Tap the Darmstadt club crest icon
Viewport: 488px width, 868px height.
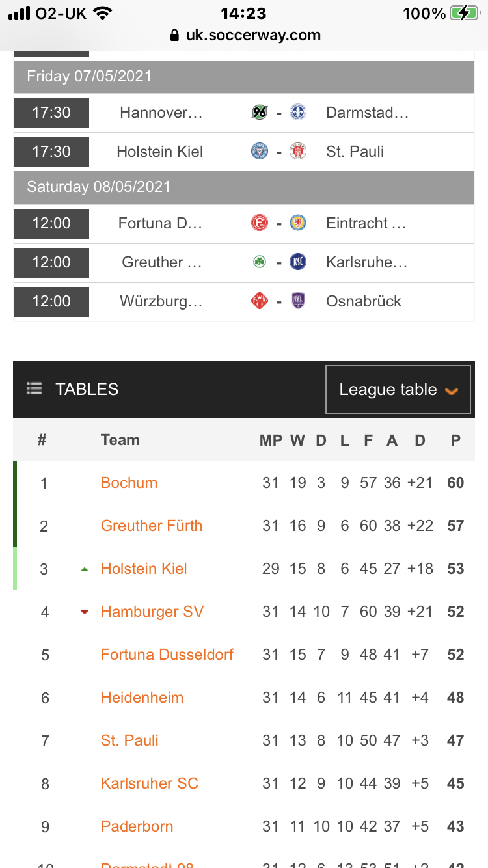click(298, 113)
